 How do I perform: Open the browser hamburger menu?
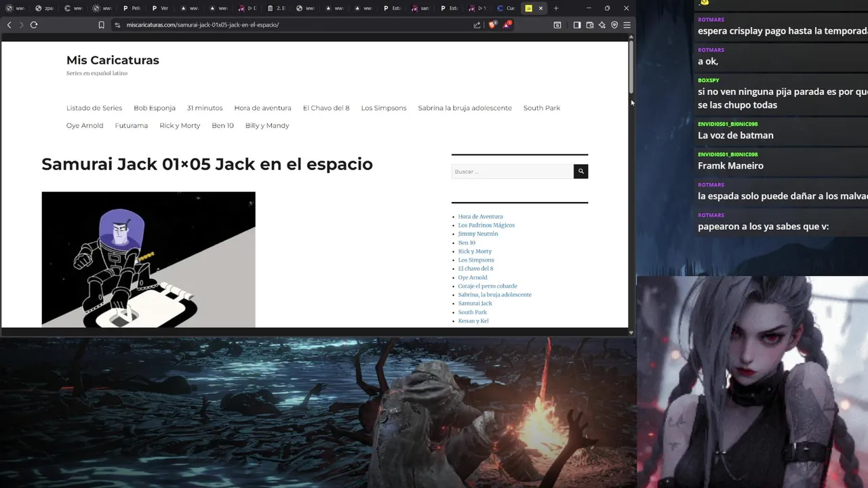[627, 25]
